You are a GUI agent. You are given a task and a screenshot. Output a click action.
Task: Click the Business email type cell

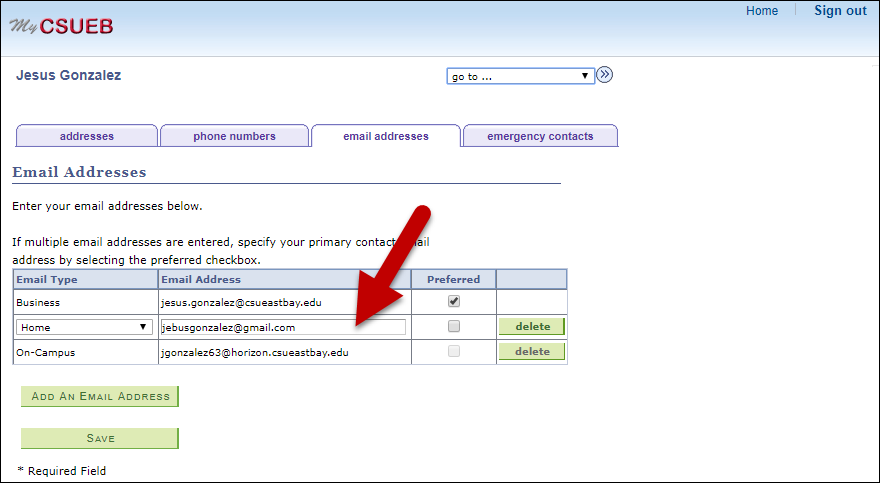pos(86,302)
